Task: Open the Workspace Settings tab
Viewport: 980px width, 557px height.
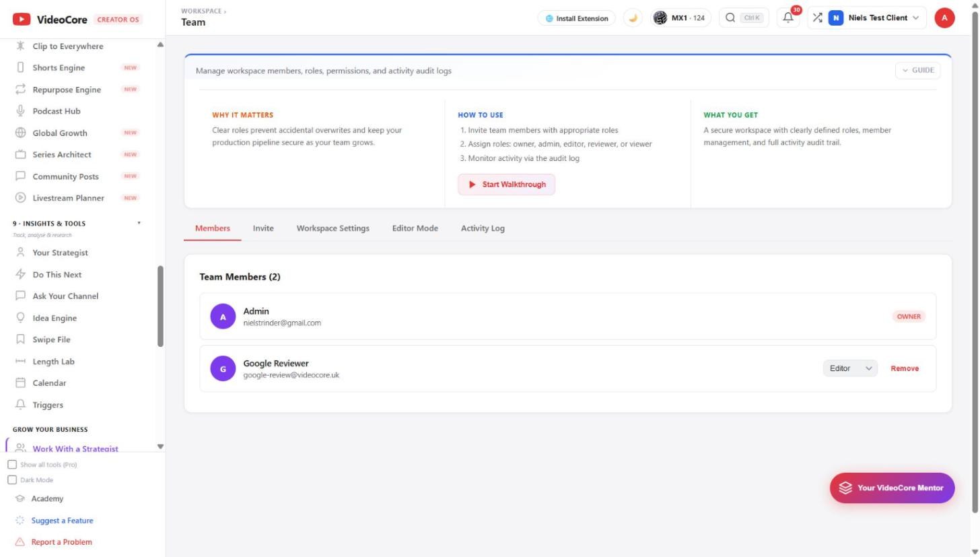Action: 333,228
